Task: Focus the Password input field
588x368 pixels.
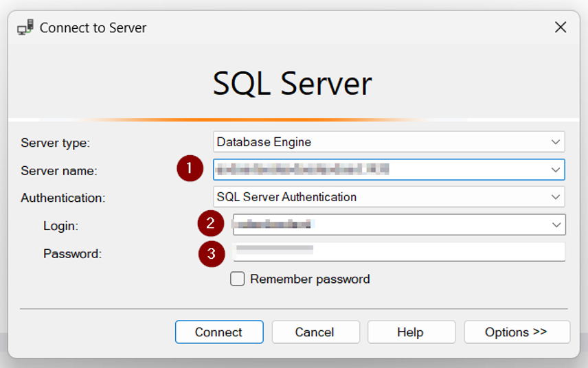Action: (x=398, y=252)
